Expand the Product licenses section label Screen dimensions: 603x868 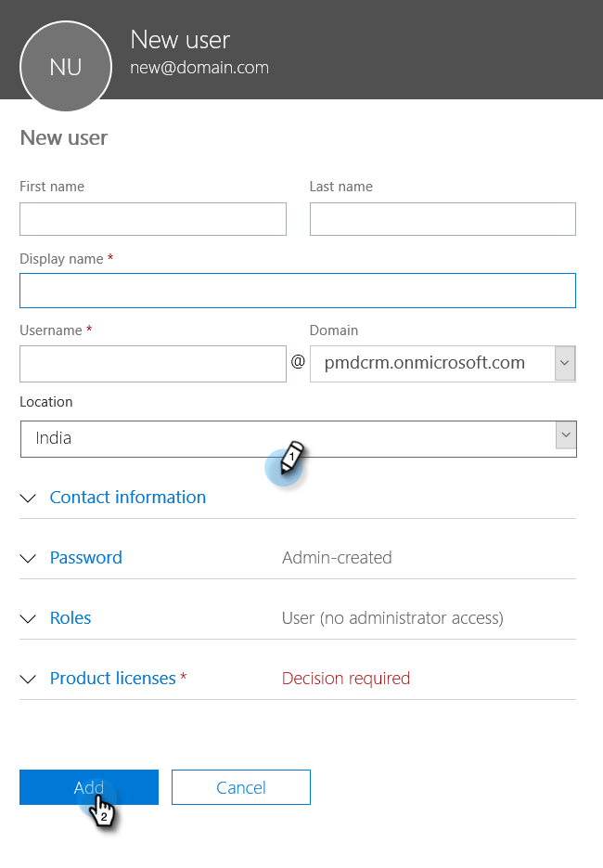pyautogui.click(x=113, y=679)
